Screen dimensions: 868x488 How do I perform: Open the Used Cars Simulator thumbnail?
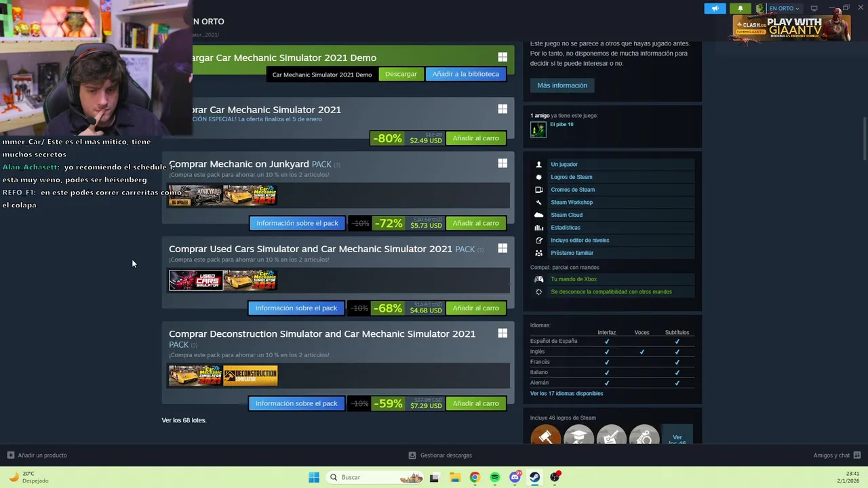(x=195, y=280)
